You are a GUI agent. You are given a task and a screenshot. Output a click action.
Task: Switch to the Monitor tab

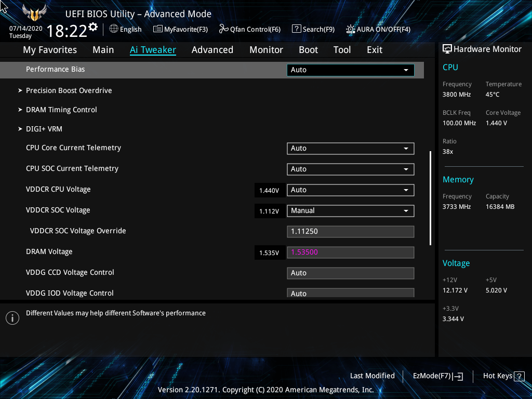coord(266,50)
